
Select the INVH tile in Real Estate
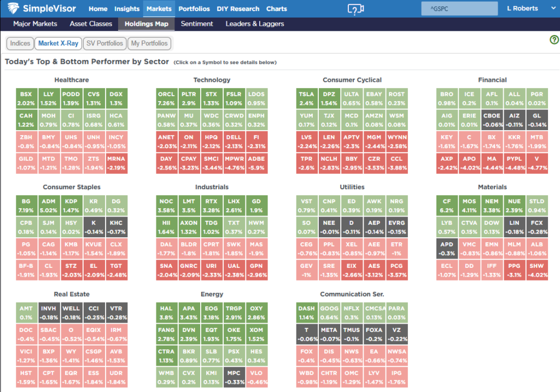(x=49, y=313)
